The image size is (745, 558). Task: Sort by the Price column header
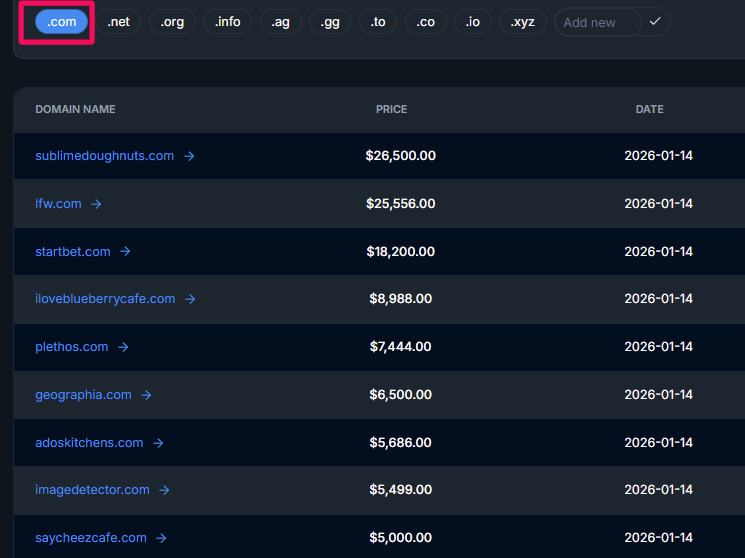pyautogui.click(x=391, y=109)
